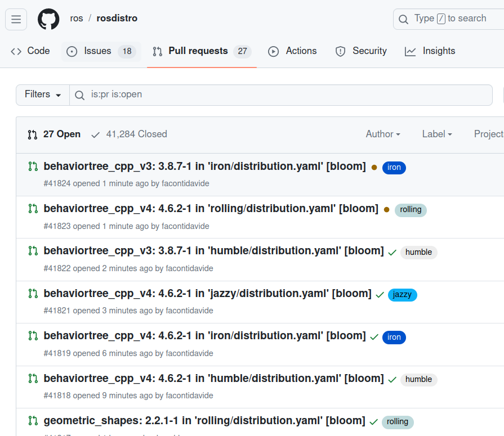Click the rolling label on geometric_shapes PR
504x436 pixels.
pyautogui.click(x=398, y=422)
